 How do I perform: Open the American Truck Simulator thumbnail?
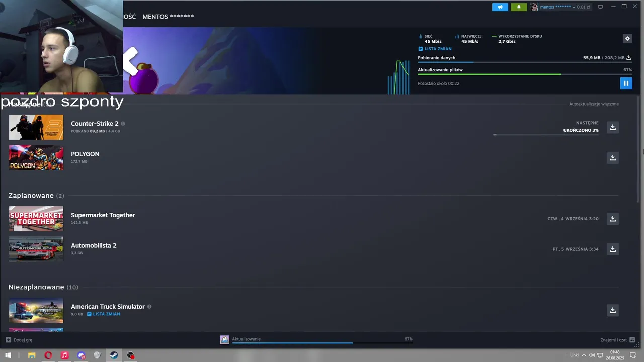click(36, 310)
